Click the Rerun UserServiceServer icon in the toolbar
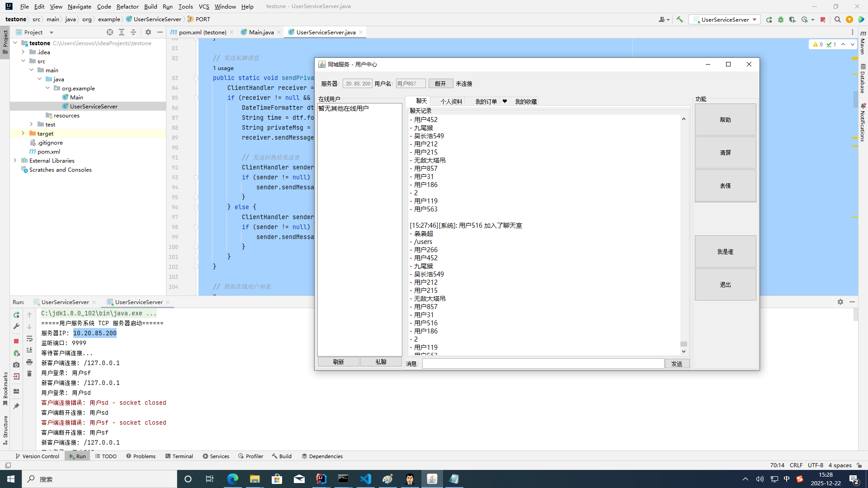The image size is (868, 488). point(769,19)
